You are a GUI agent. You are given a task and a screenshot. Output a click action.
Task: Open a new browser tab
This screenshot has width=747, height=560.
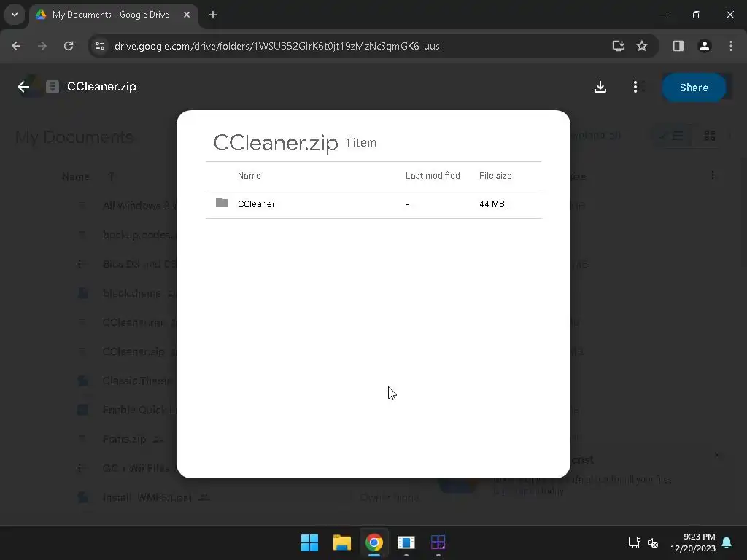(x=213, y=15)
